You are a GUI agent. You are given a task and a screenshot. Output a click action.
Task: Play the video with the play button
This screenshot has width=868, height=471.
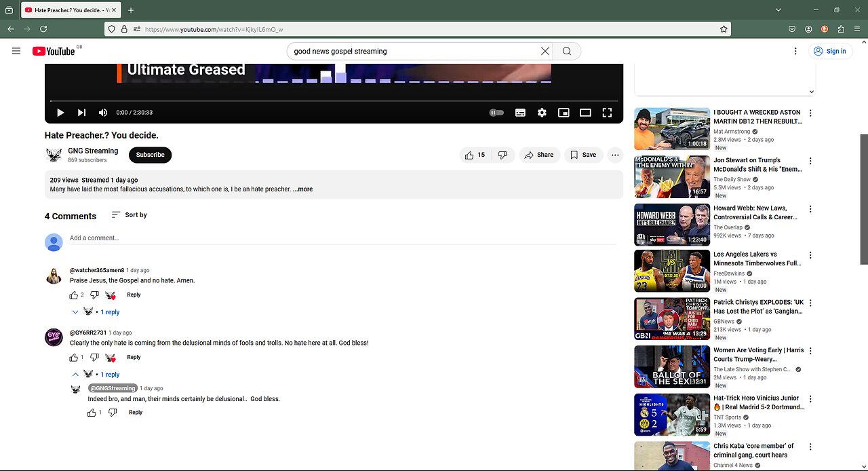pyautogui.click(x=60, y=113)
